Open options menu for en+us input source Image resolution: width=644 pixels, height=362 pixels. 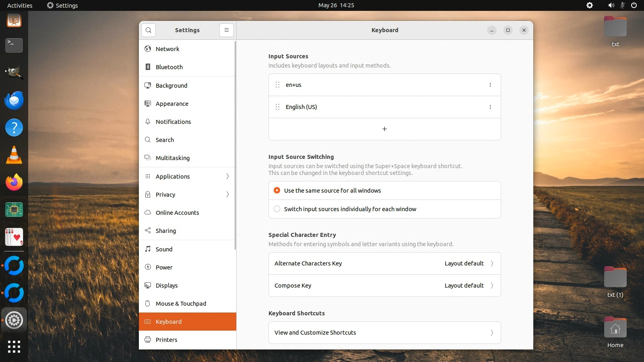[490, 85]
